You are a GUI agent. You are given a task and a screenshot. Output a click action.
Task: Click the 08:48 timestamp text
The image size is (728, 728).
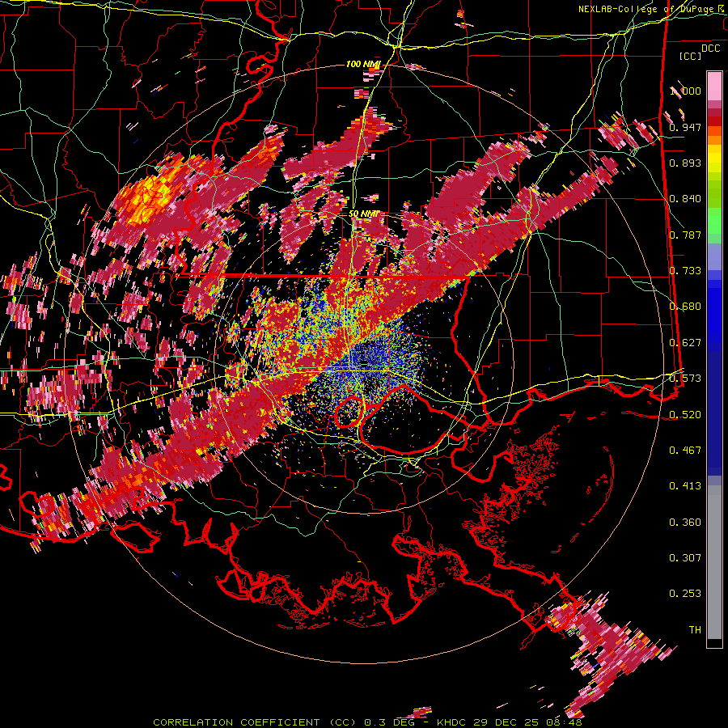pos(564,722)
